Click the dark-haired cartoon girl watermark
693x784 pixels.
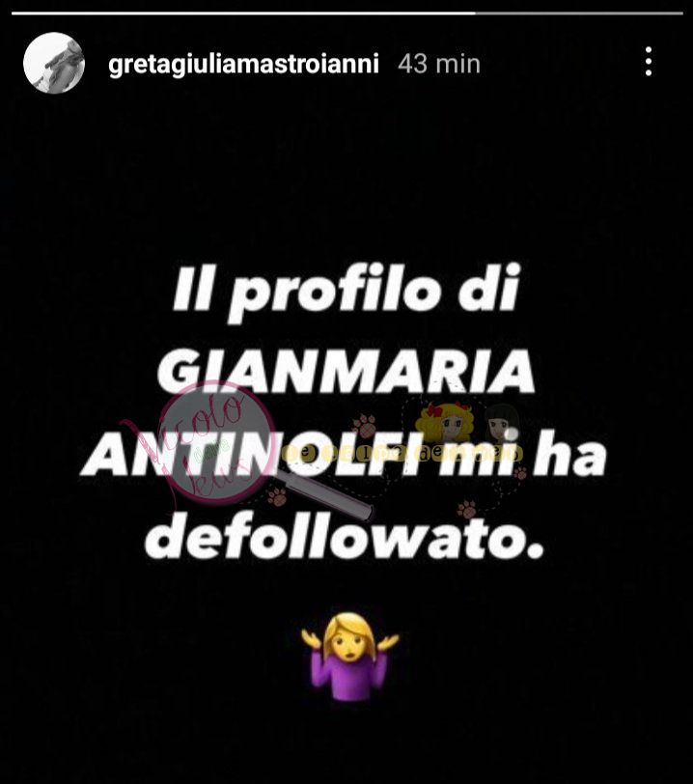pyautogui.click(x=501, y=424)
